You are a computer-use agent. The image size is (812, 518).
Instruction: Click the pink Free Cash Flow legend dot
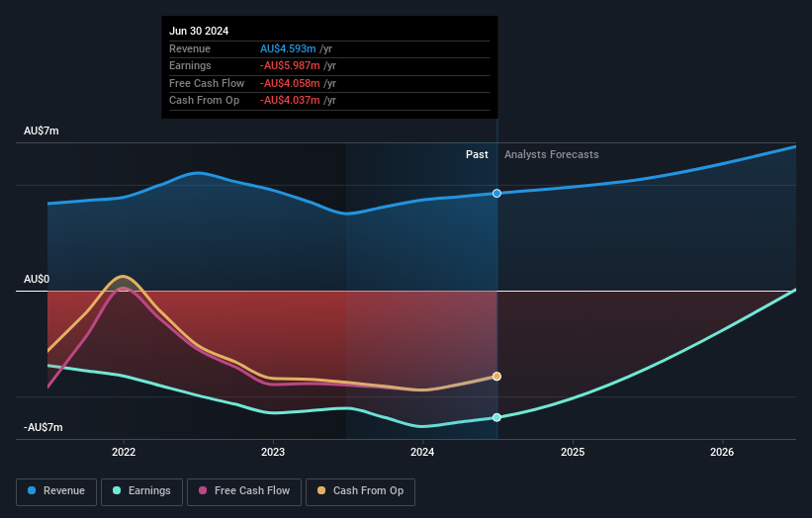[203, 490]
